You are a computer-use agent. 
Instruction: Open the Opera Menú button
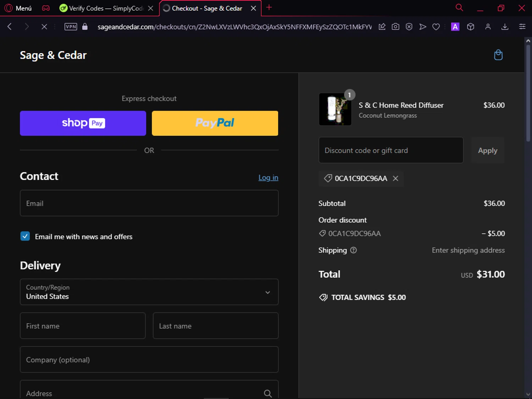coord(18,8)
